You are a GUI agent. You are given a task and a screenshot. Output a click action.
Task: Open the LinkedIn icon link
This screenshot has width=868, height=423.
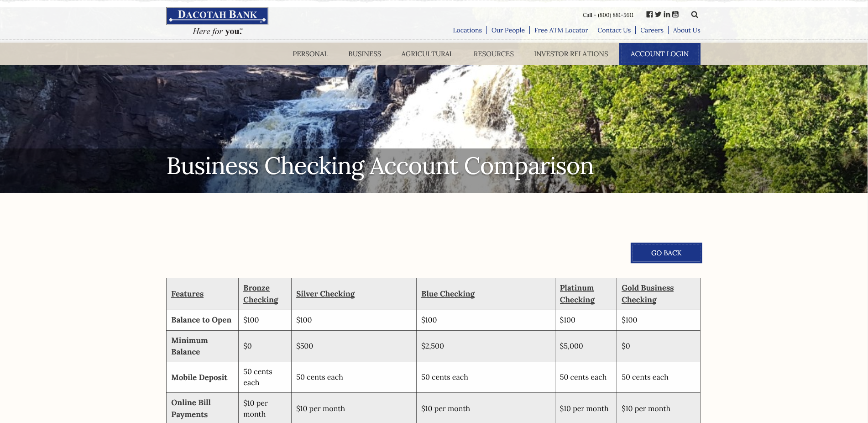click(x=667, y=15)
